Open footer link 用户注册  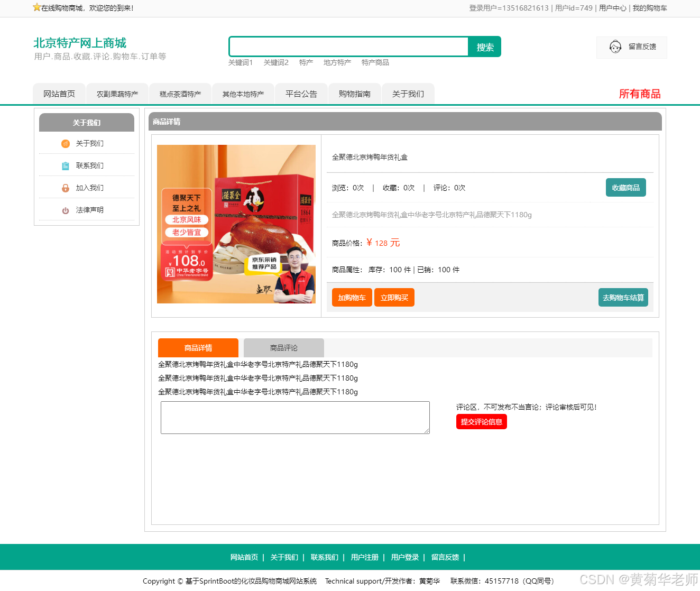[365, 557]
